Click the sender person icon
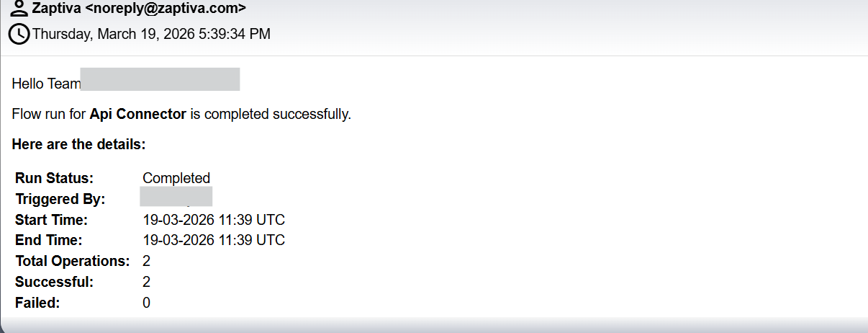Image resolution: width=868 pixels, height=333 pixels. click(19, 9)
